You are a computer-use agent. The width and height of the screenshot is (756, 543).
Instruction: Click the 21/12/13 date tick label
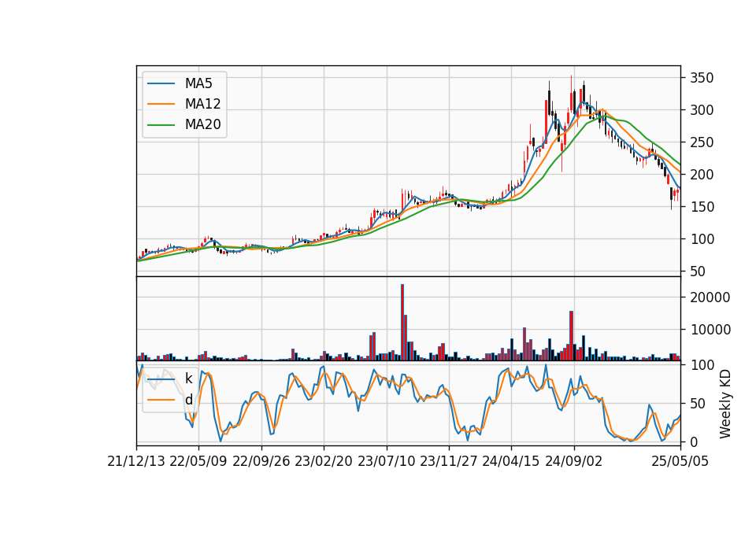tap(136, 461)
